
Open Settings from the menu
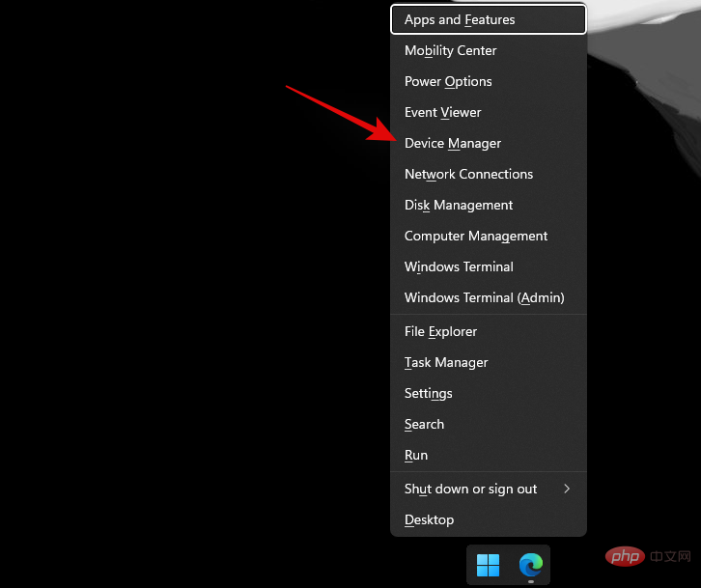pos(489,393)
